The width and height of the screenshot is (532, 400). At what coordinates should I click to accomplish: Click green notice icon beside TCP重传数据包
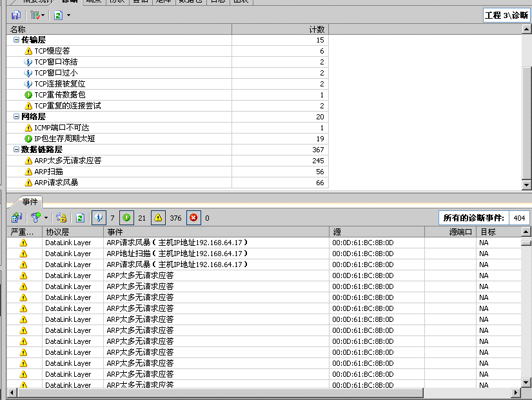click(x=28, y=95)
